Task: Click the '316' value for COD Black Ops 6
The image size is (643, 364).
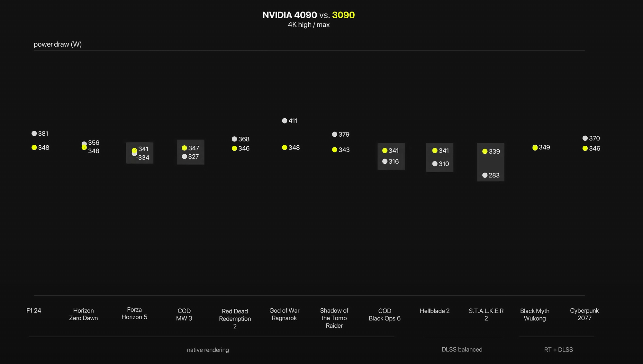Action: (x=394, y=161)
